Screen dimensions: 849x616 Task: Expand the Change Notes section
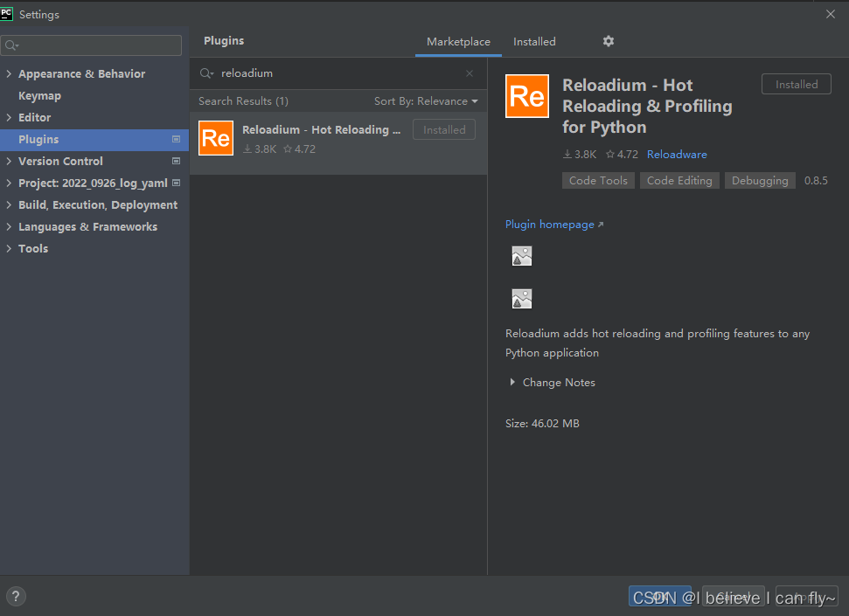point(512,382)
